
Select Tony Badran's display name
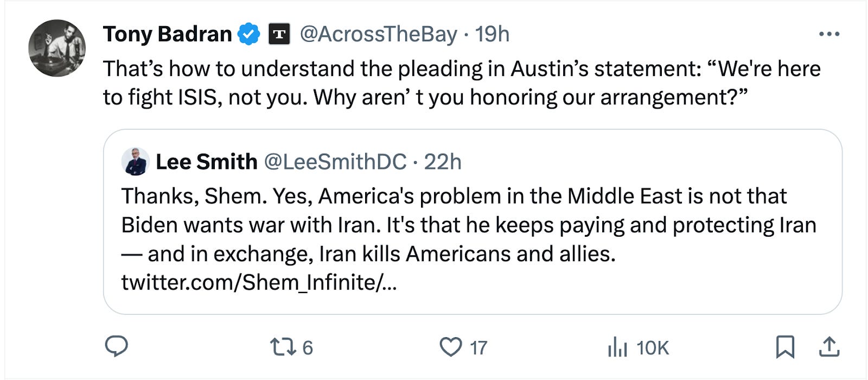(167, 34)
